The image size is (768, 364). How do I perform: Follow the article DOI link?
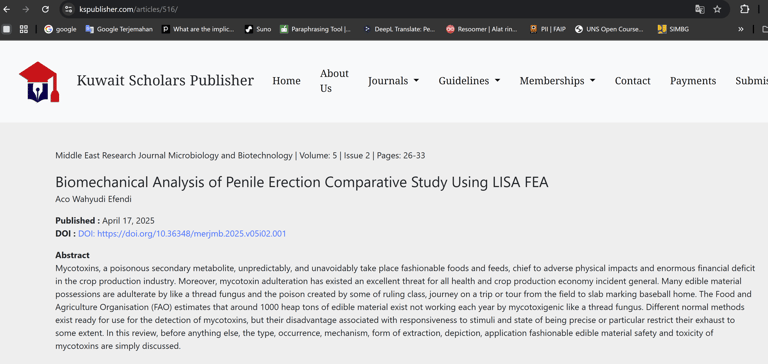click(182, 234)
